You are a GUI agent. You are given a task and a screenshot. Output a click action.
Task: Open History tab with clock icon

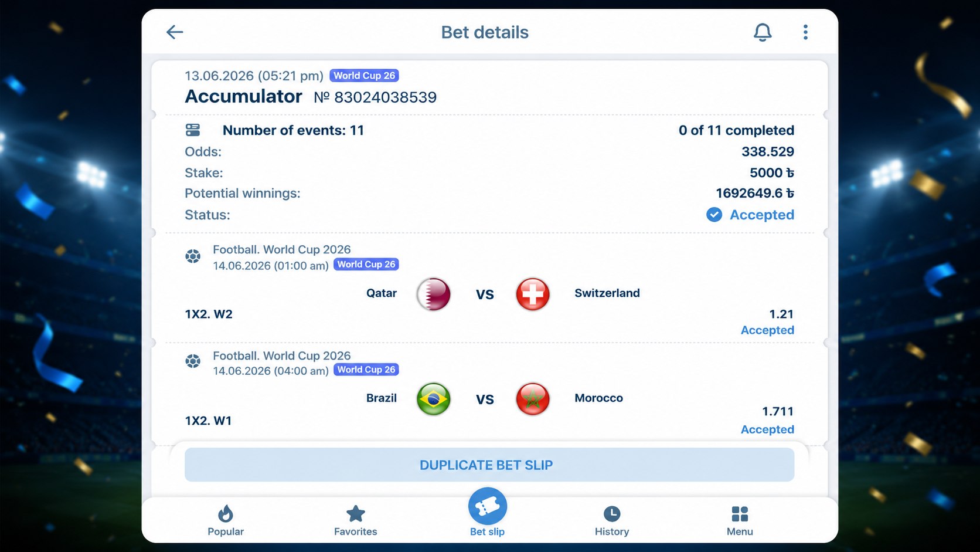tap(612, 520)
